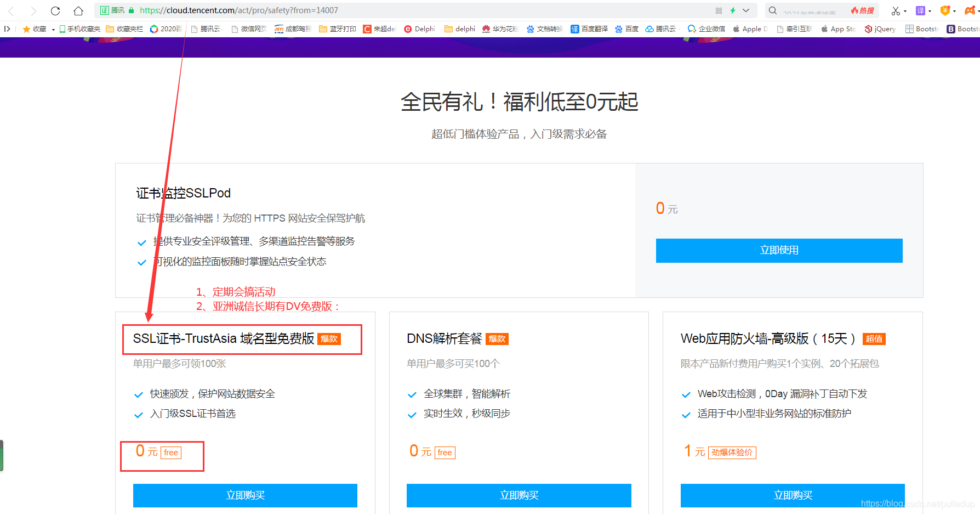Click the search magnifier icon
980x514 pixels.
[773, 10]
